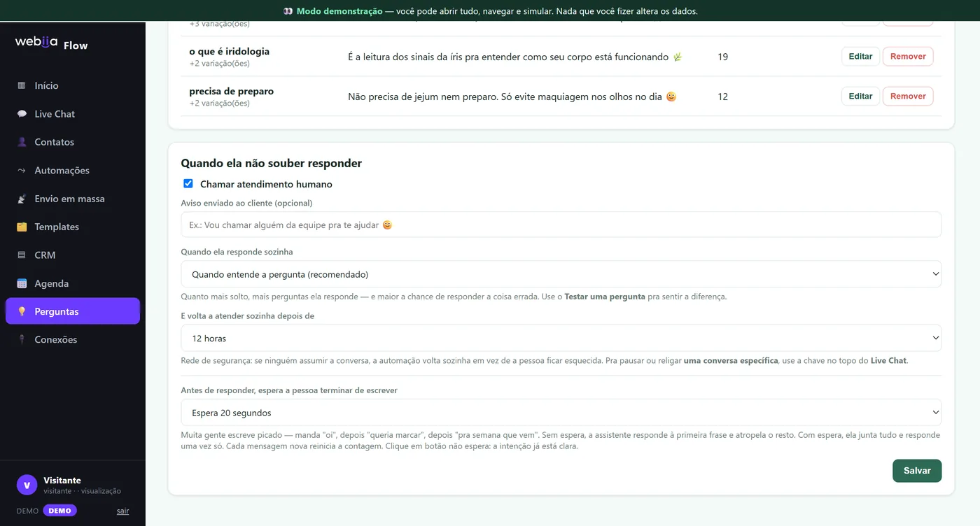Remove the 'o que é iridologia' question
Screen dimensions: 980x526
[x=908, y=57]
